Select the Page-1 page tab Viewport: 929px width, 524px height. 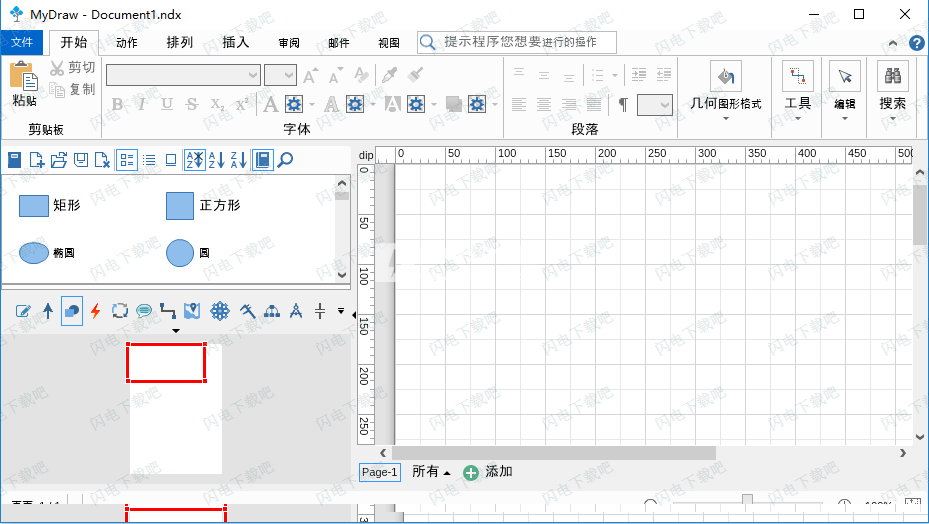point(379,472)
